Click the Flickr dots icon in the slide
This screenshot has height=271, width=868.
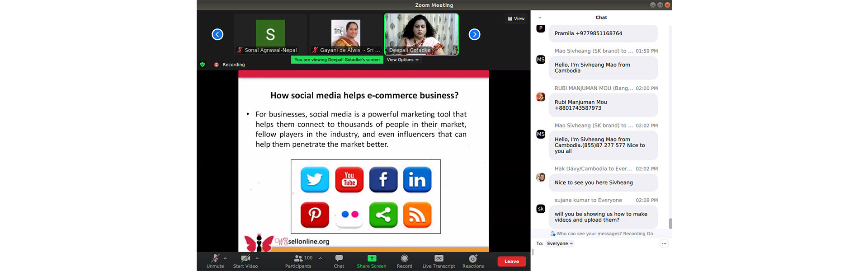coord(349,215)
